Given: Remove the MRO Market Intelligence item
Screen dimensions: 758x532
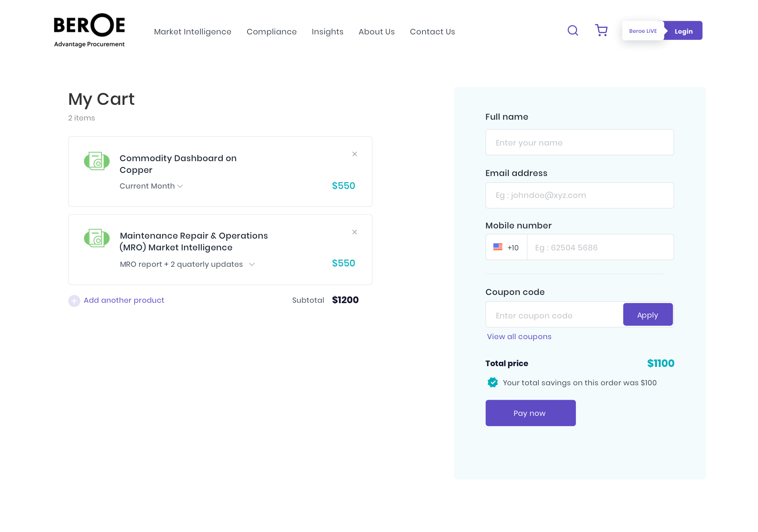Looking at the screenshot, I should coord(354,232).
